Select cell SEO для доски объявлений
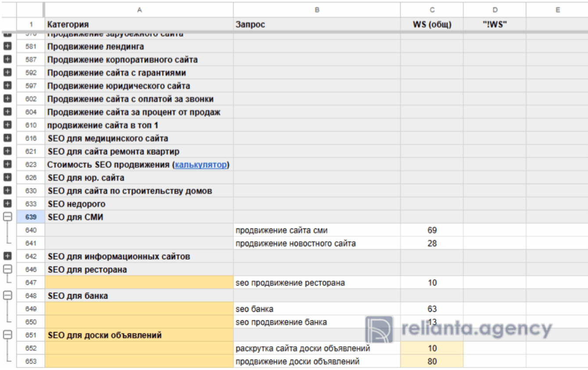The image size is (588, 370). tap(139, 335)
